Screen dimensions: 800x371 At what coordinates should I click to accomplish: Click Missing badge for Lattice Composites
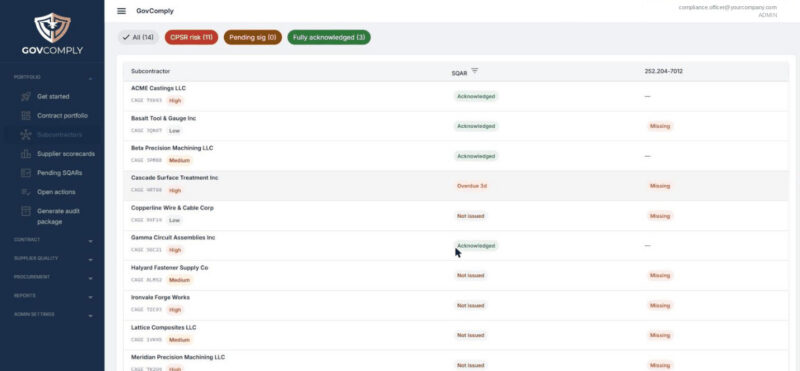point(660,335)
